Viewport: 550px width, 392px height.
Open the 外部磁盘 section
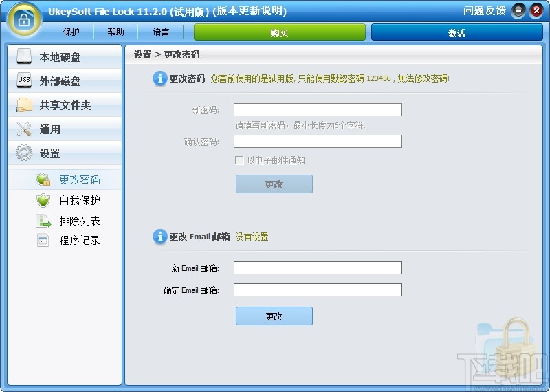click(65, 80)
